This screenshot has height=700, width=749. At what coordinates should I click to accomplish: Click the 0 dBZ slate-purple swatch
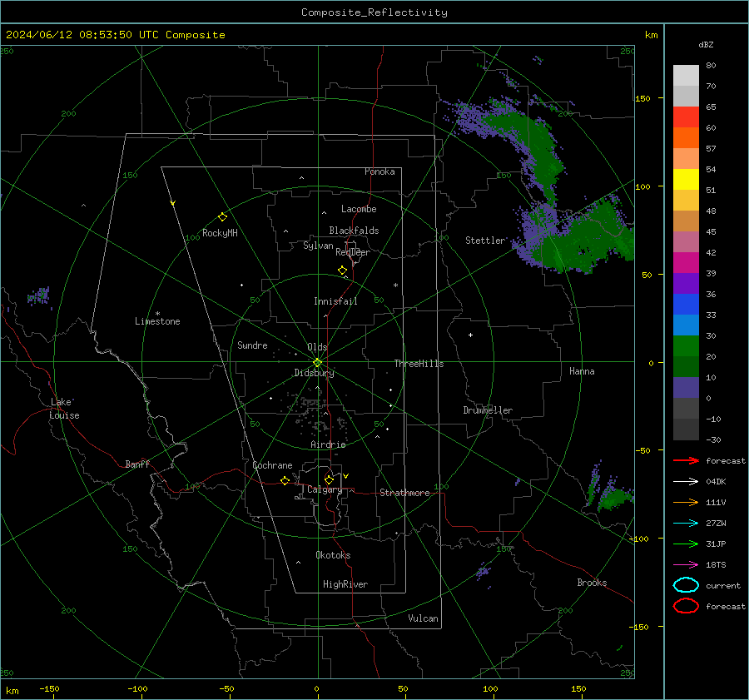[x=686, y=388]
